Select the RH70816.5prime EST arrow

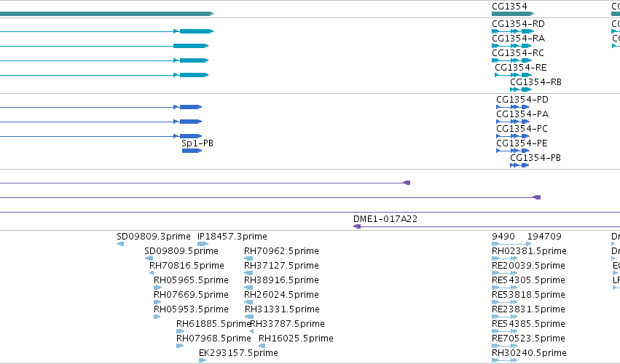[x=152, y=273]
